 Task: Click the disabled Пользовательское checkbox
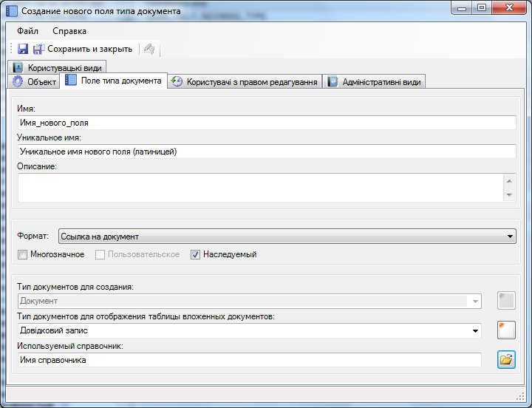(x=100, y=254)
